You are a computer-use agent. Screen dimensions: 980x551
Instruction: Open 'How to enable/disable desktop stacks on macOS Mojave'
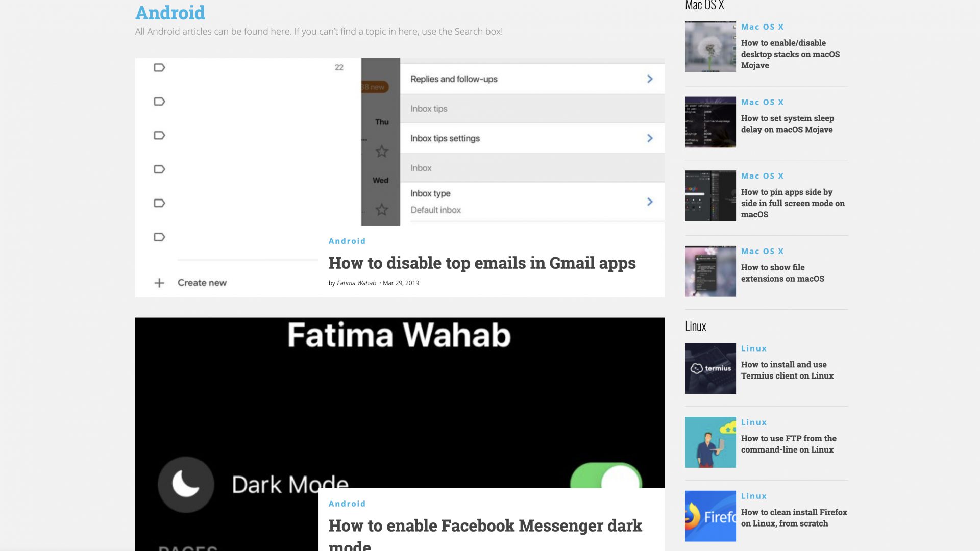tap(790, 54)
